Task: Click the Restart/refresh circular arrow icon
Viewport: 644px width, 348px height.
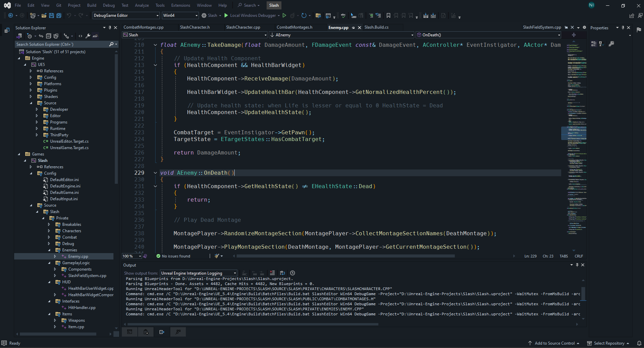Action: point(304,15)
